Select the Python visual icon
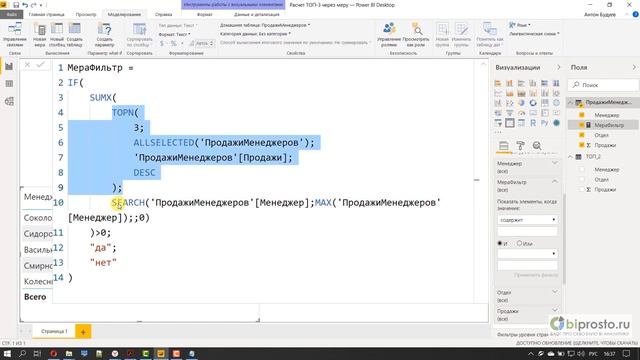The height and width of the screenshot is (360, 640). pyautogui.click(x=544, y=123)
